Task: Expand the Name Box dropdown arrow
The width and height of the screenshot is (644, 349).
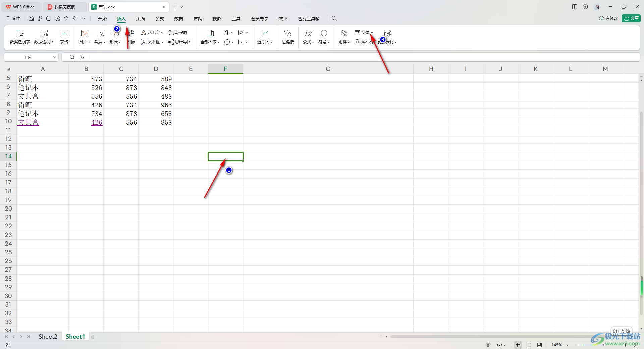Action: click(x=55, y=57)
